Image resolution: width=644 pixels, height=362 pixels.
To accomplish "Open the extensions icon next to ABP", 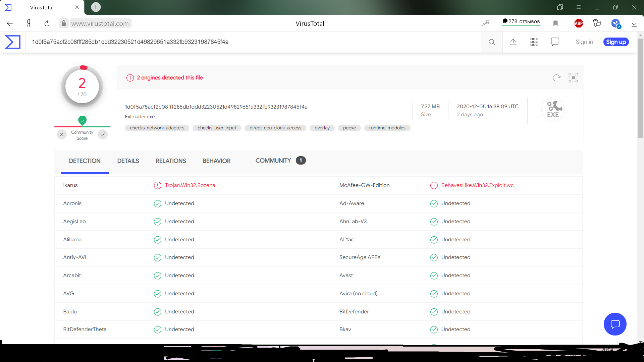I will point(597,23).
